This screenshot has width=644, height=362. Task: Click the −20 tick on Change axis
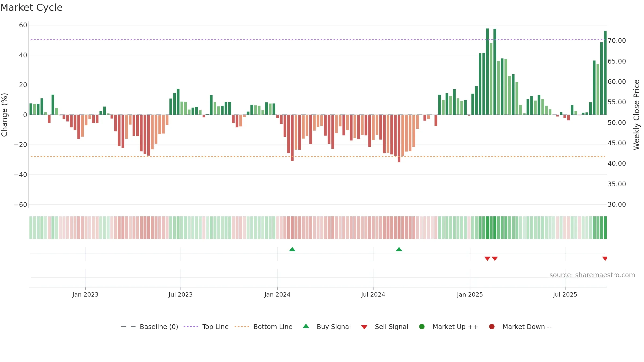(x=21, y=145)
